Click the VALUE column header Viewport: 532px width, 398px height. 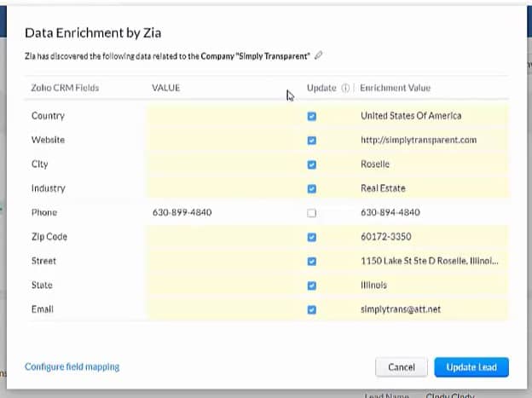[166, 88]
